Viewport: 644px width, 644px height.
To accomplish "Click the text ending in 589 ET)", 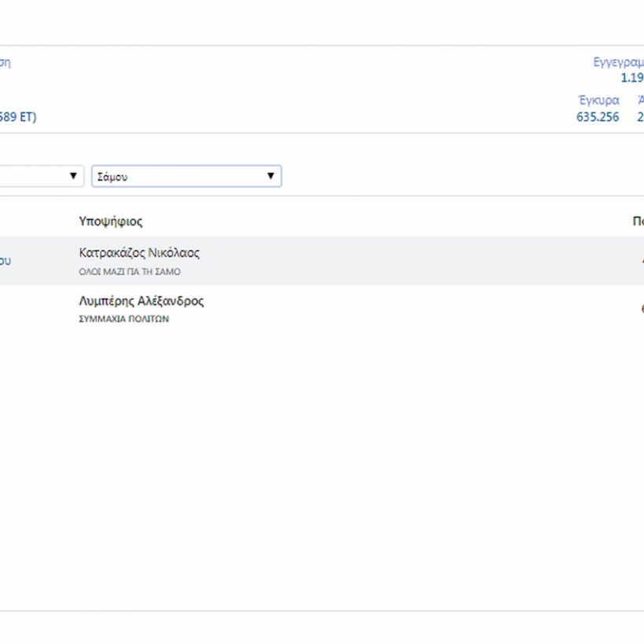I will 18,117.
